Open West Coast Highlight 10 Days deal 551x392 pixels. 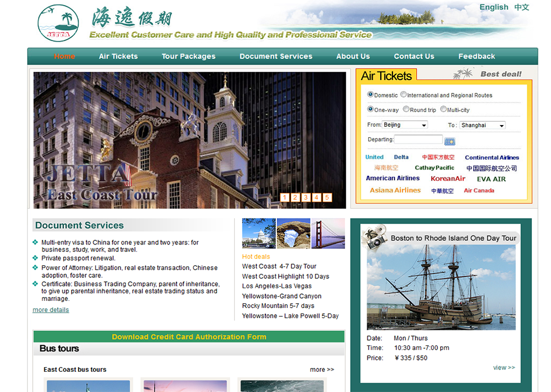[x=286, y=277]
